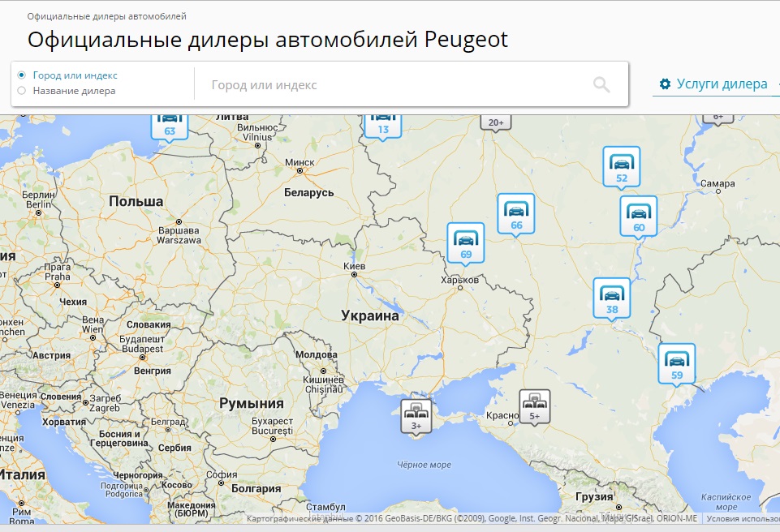Select the dealer marker numbered 60
780x532 pixels.
pyautogui.click(x=638, y=216)
